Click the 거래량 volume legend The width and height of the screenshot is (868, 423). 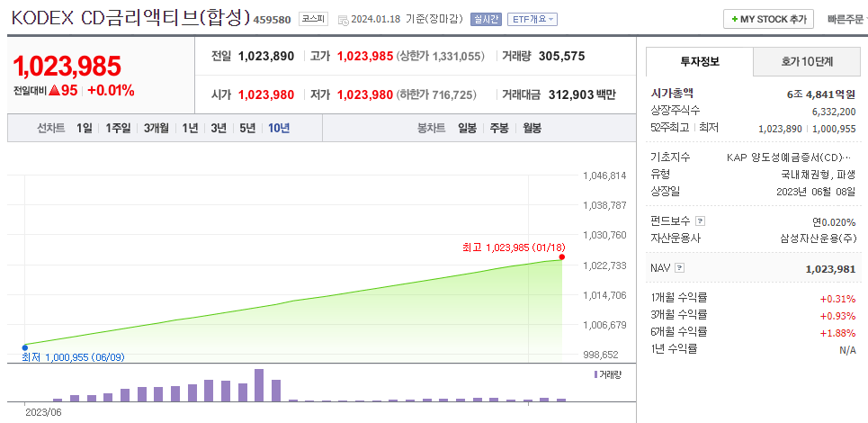pyautogui.click(x=608, y=374)
